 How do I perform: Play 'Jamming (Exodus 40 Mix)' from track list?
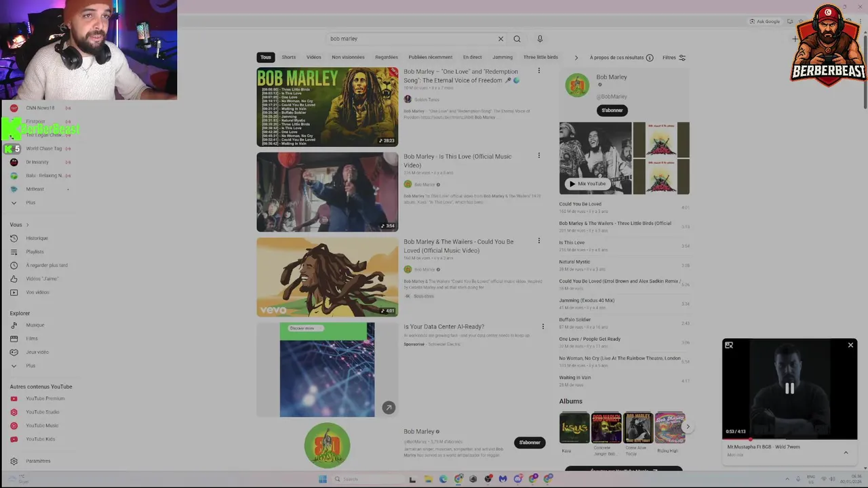click(624, 304)
